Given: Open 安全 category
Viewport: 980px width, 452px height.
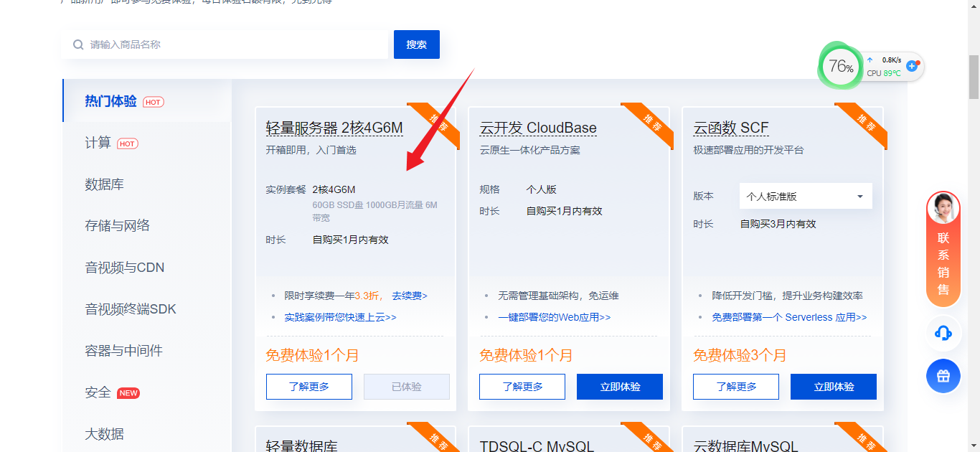Looking at the screenshot, I should click(98, 392).
